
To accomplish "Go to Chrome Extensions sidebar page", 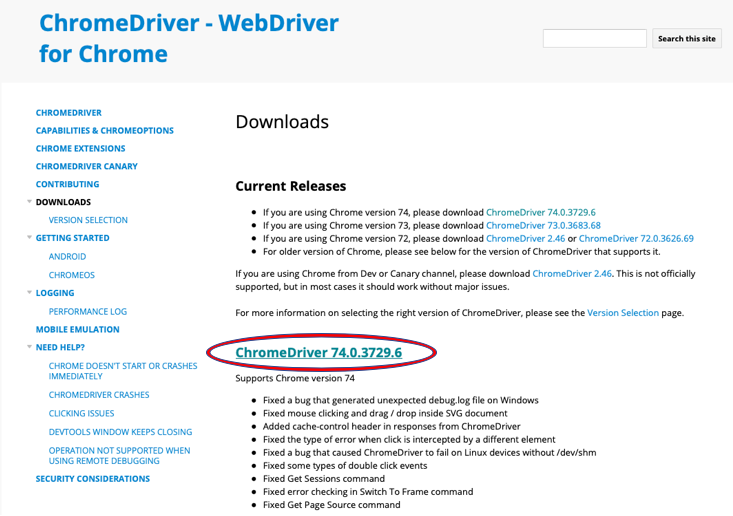I will pos(80,149).
